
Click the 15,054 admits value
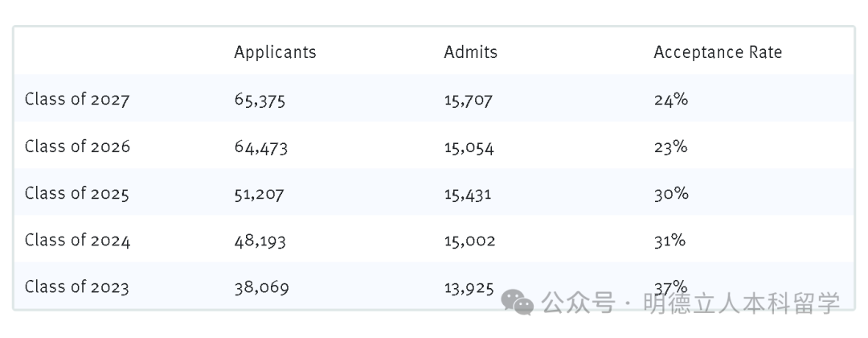click(x=469, y=147)
